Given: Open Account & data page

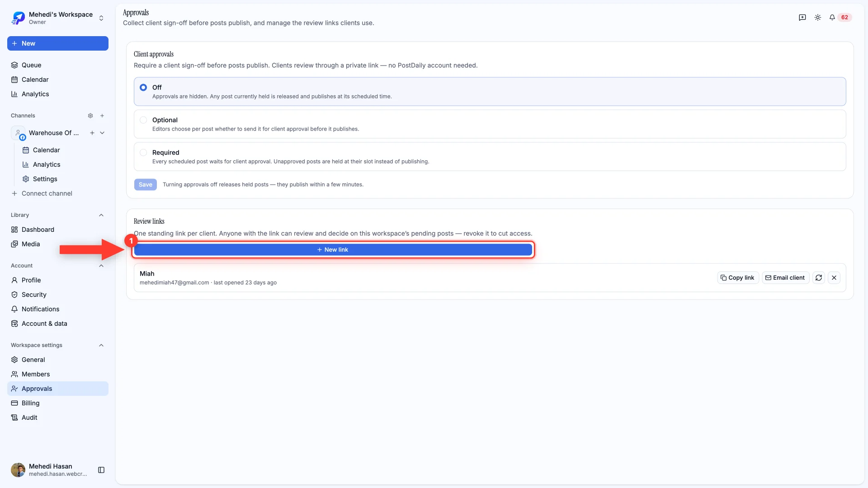Looking at the screenshot, I should 58,324.
